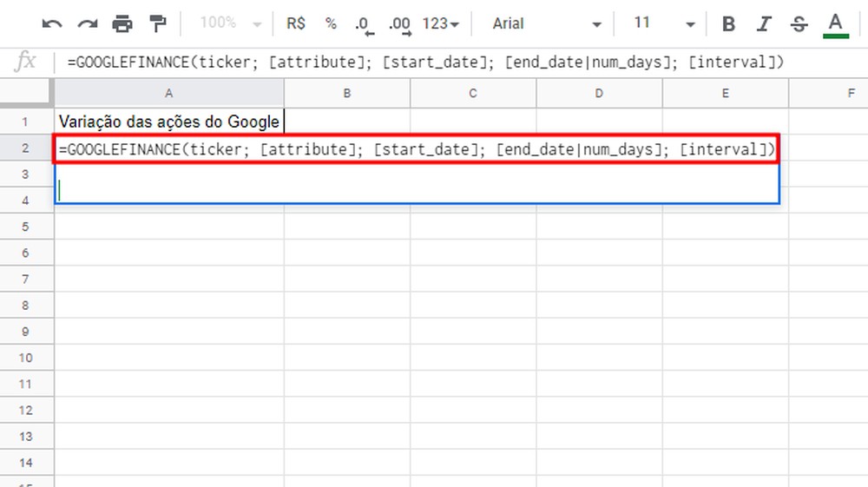Toggle bold formatting
Image resolution: width=868 pixels, height=487 pixels.
pos(728,23)
